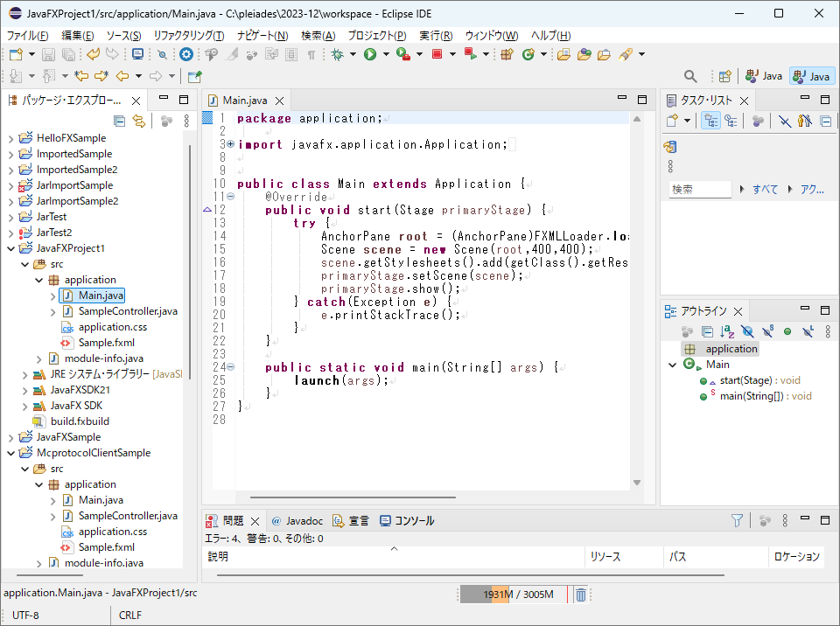840x626 pixels.
Task: Run garbage collection with the trash icon
Action: point(580,594)
